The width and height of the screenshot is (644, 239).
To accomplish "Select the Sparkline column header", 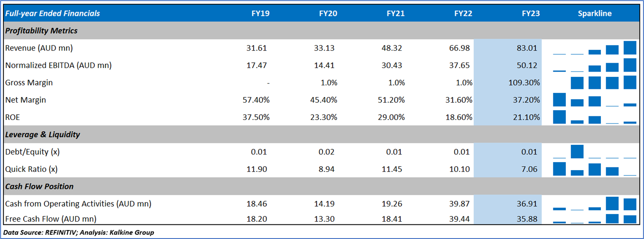I will click(595, 13).
